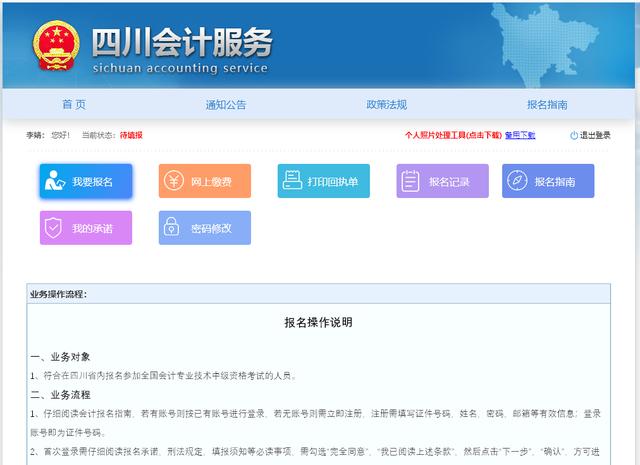Go to the 首页 navigation tab
The image size is (640, 465).
(x=74, y=104)
